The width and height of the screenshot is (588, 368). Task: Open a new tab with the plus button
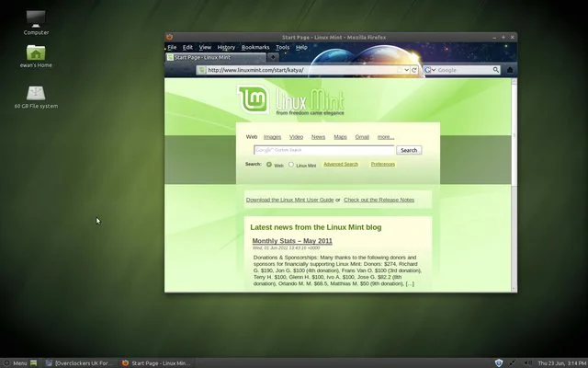click(x=273, y=57)
